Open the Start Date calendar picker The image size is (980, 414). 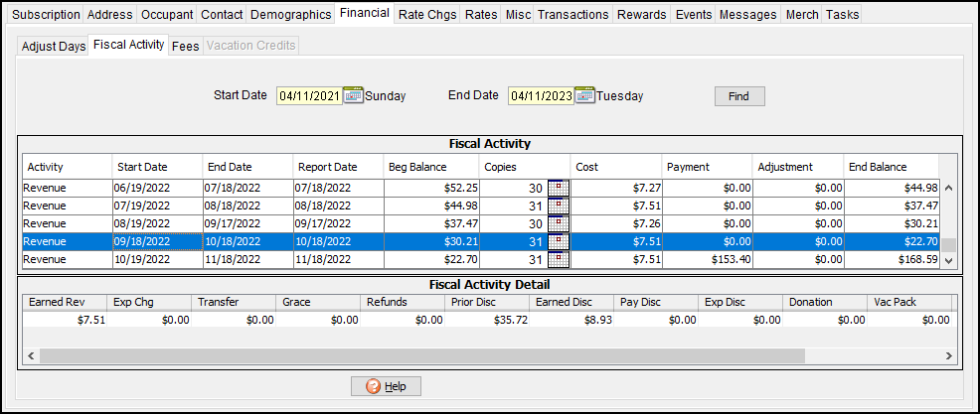coord(354,96)
